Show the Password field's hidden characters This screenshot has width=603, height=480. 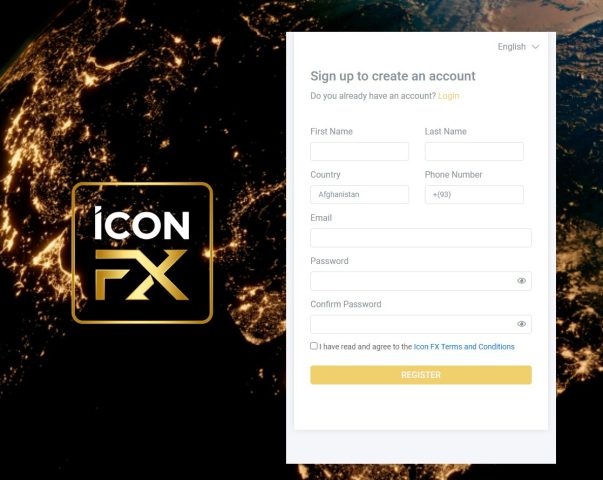tap(521, 281)
